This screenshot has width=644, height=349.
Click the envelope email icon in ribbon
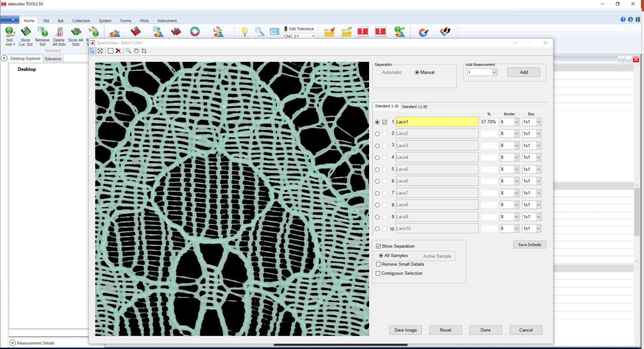coord(275,31)
